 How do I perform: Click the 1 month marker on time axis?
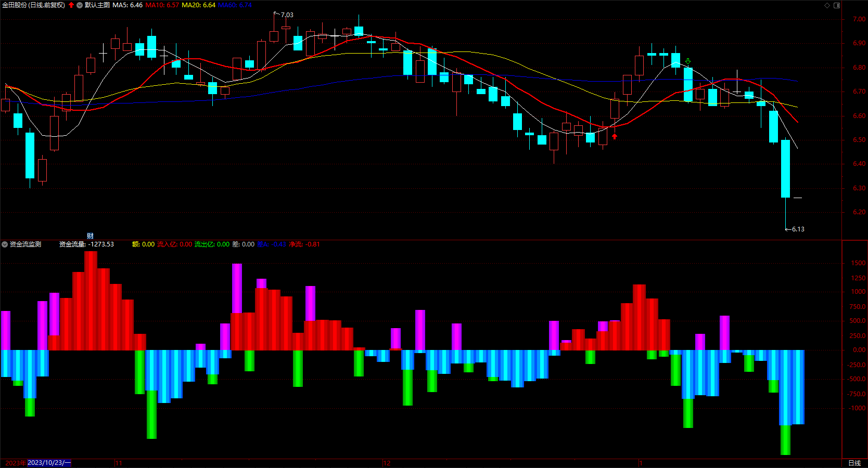point(641,463)
